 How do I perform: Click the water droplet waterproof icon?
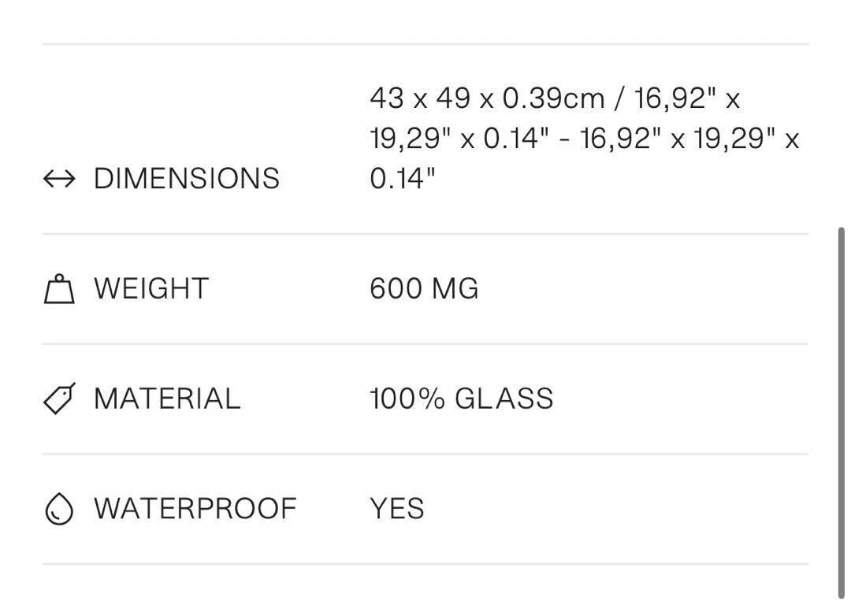click(x=59, y=509)
